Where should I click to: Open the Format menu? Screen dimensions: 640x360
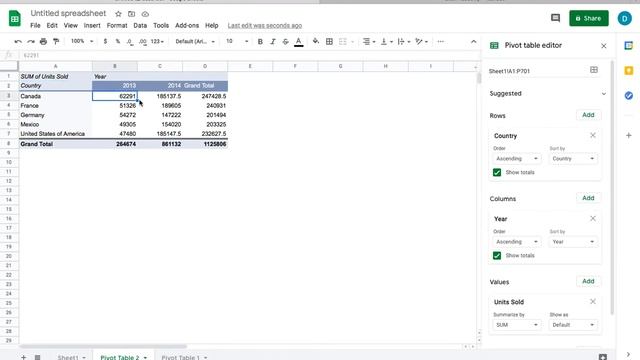click(117, 25)
